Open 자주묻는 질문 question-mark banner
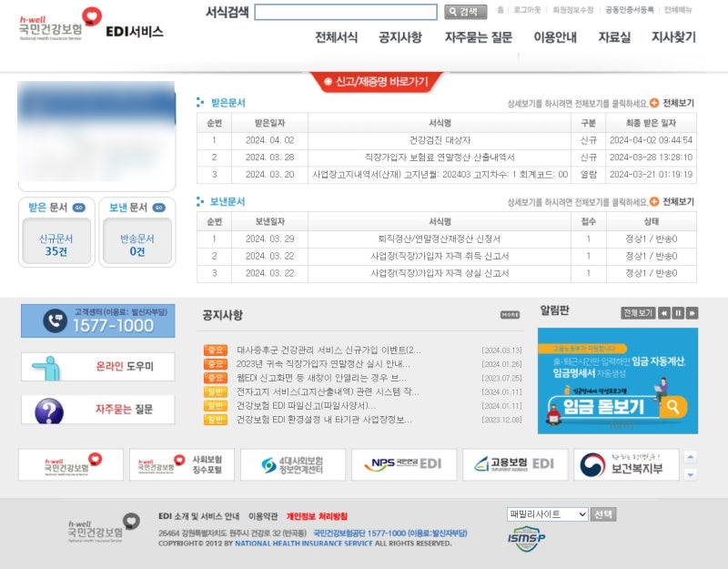The image size is (728, 569). click(x=98, y=409)
